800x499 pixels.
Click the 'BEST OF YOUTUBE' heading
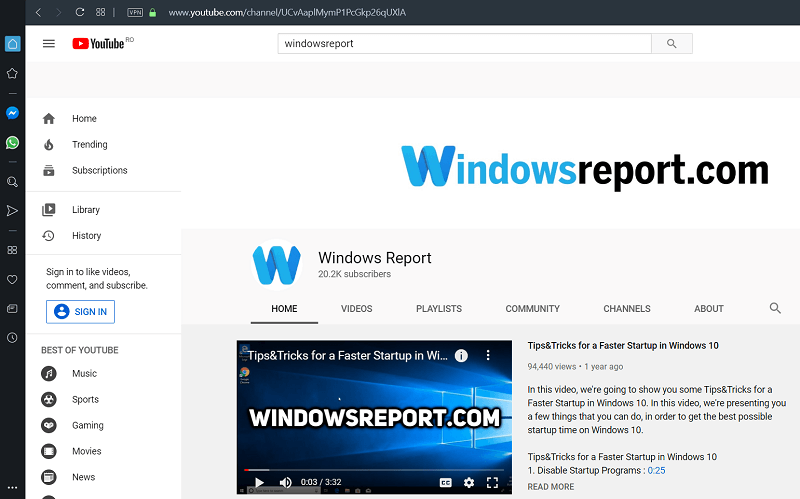[80, 350]
